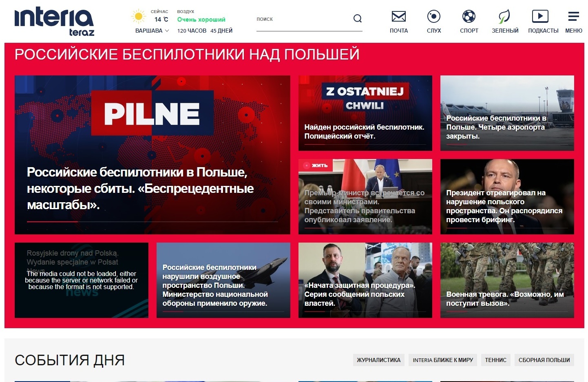Select the Сборная Польши tag
Viewport: 588px width, 382px height.
(x=544, y=360)
